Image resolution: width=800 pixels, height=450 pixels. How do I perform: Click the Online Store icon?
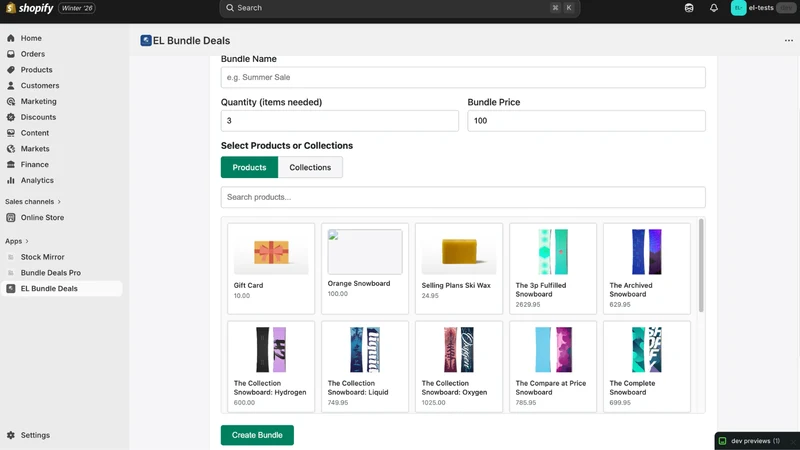click(x=11, y=217)
